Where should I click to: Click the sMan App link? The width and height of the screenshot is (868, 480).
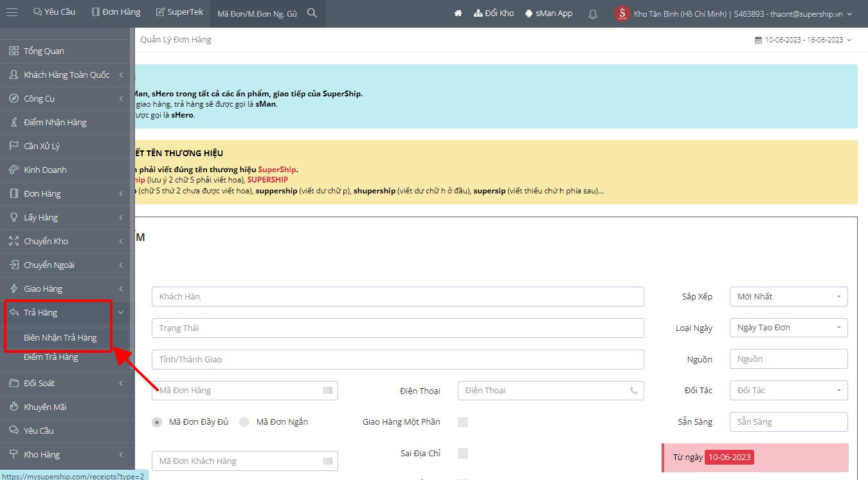click(x=548, y=13)
